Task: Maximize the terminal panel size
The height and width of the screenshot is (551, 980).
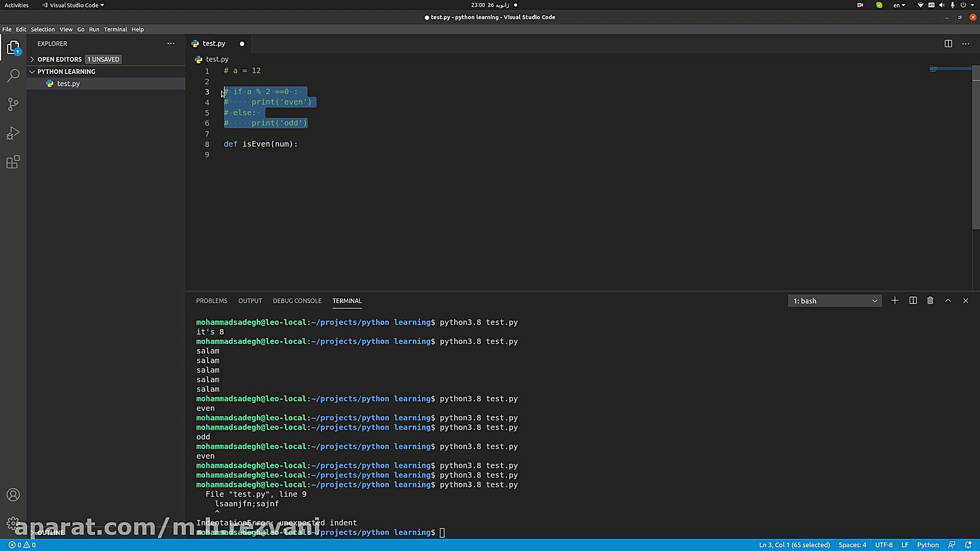Action: coord(948,300)
